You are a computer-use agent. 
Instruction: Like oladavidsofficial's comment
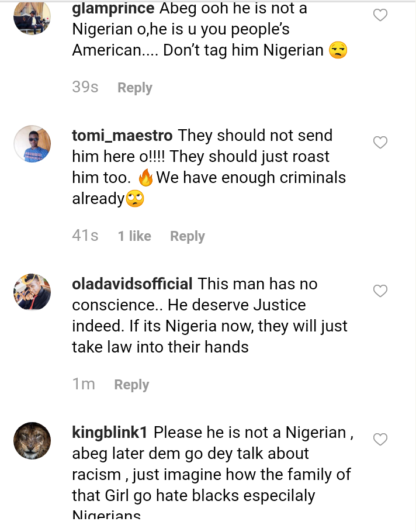(x=380, y=291)
